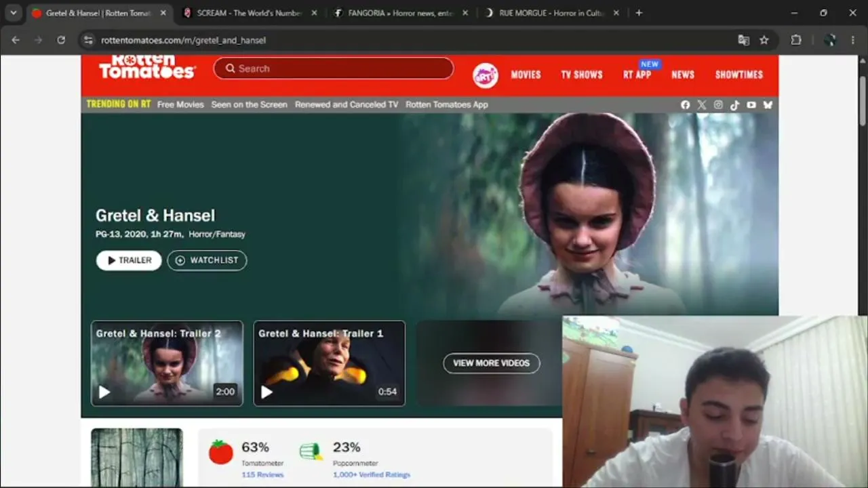Go forward using browser forward arrow
Viewport: 868px width, 488px height.
pos(38,40)
